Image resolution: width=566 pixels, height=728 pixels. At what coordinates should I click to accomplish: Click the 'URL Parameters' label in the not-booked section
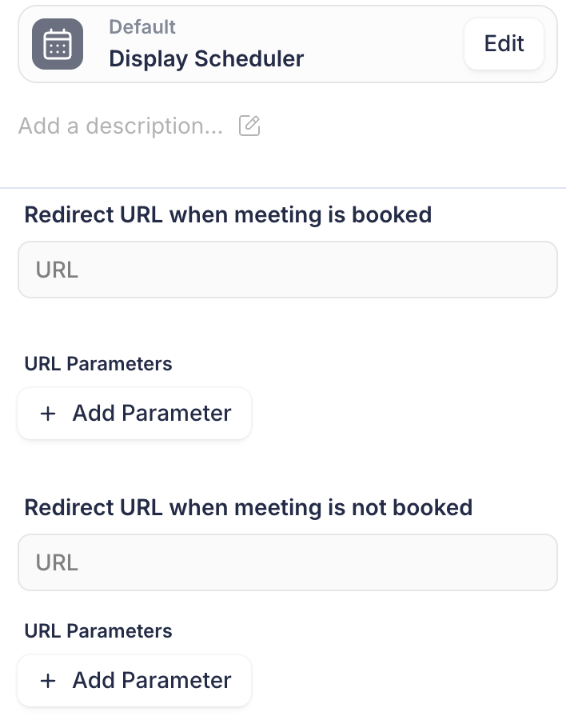(x=98, y=631)
